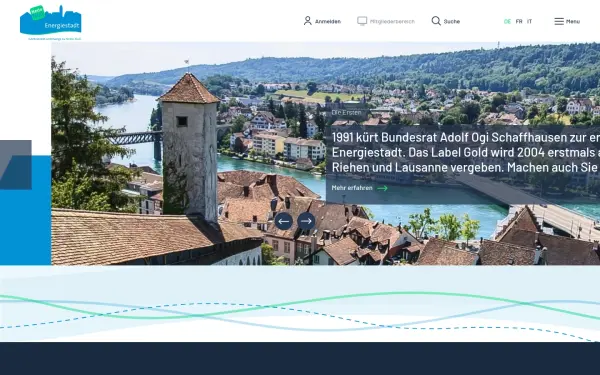Image resolution: width=600 pixels, height=375 pixels.
Task: Click the Mitgliederbereich monitor icon
Action: [362, 21]
